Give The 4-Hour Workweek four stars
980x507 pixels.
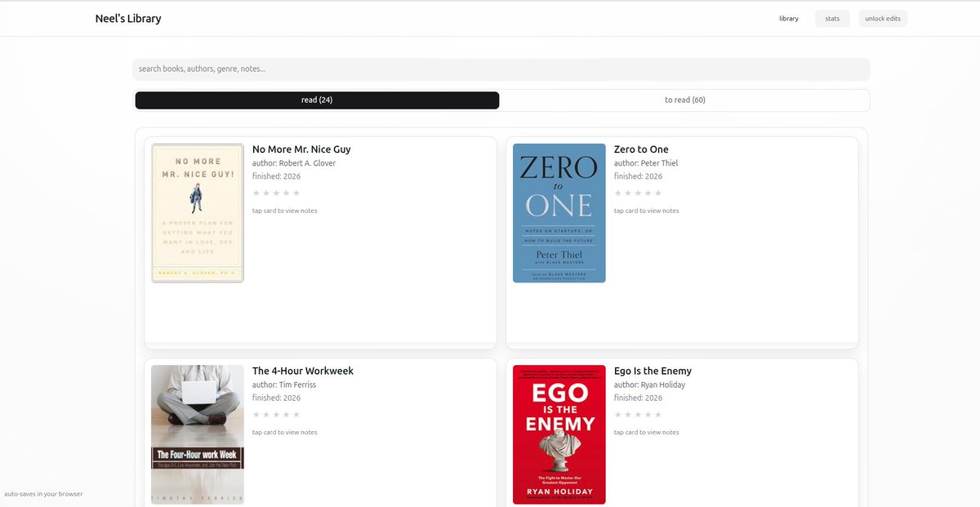pos(287,415)
